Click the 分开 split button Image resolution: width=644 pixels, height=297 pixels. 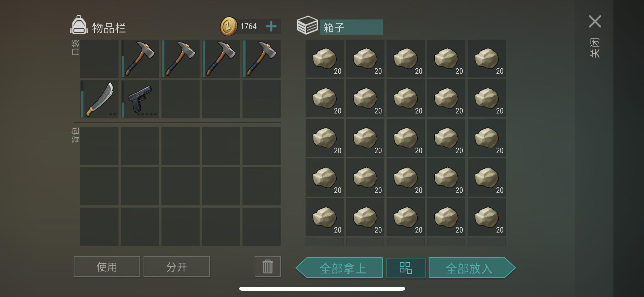tap(177, 267)
